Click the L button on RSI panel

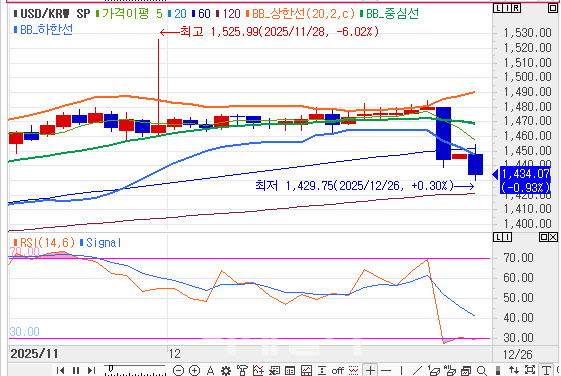tap(498, 237)
